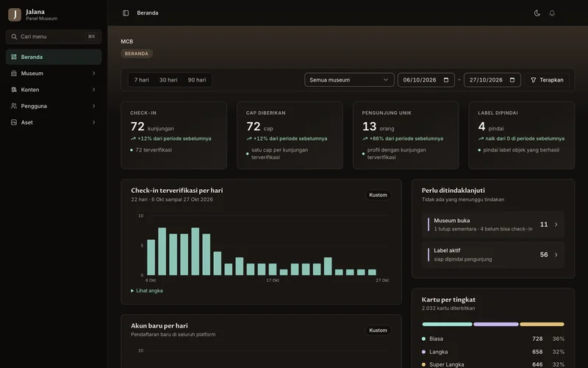The image size is (588, 368).
Task: Click the Jalana logo icon
Action: point(15,15)
